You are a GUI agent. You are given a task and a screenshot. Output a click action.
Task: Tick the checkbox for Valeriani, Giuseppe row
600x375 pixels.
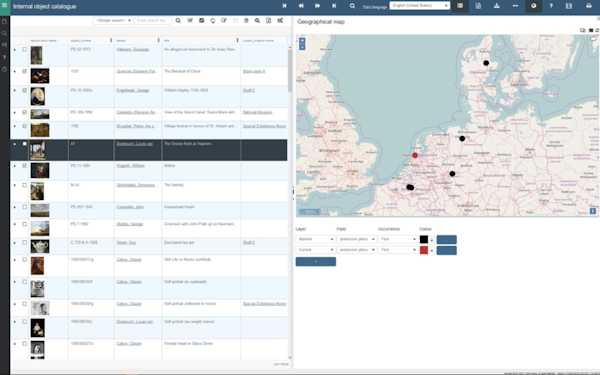[24, 49]
